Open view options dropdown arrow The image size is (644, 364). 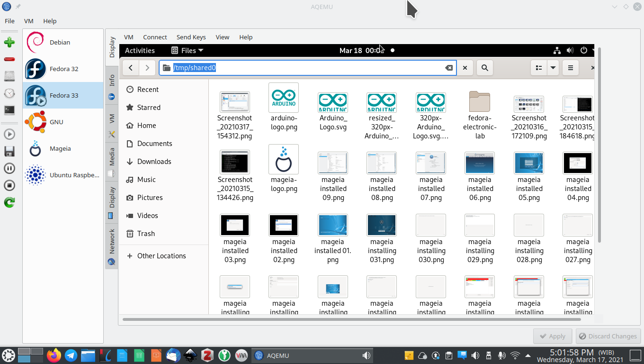[553, 68]
